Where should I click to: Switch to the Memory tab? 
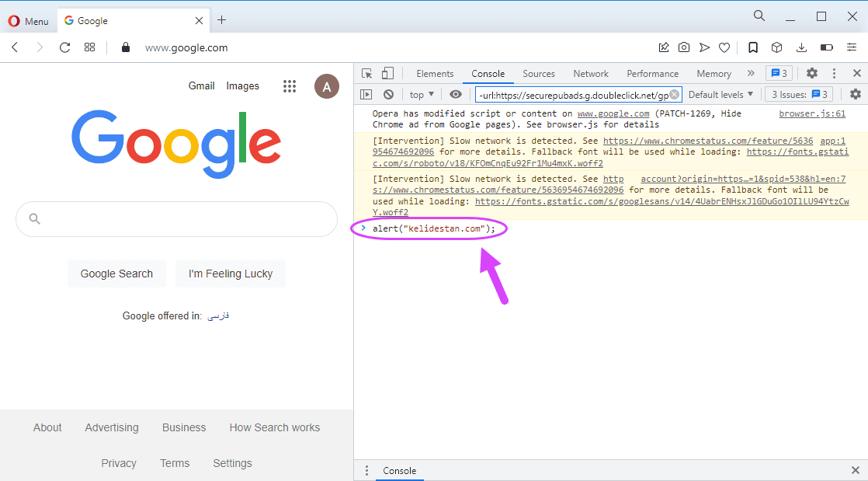pyautogui.click(x=713, y=74)
